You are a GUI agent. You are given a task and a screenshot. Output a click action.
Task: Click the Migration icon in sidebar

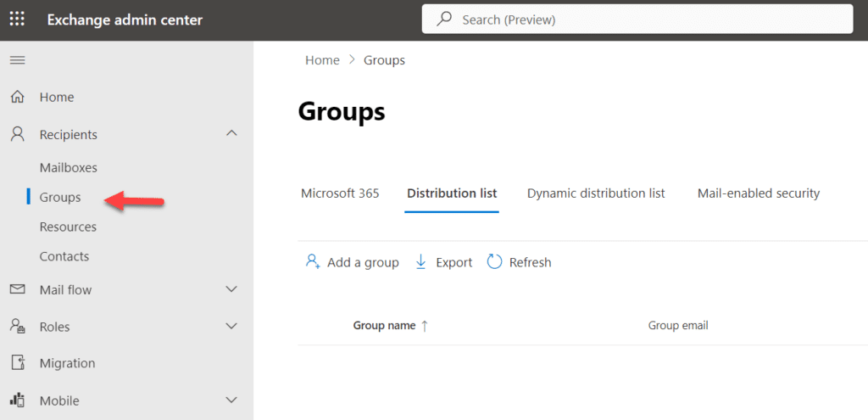pyautogui.click(x=17, y=363)
